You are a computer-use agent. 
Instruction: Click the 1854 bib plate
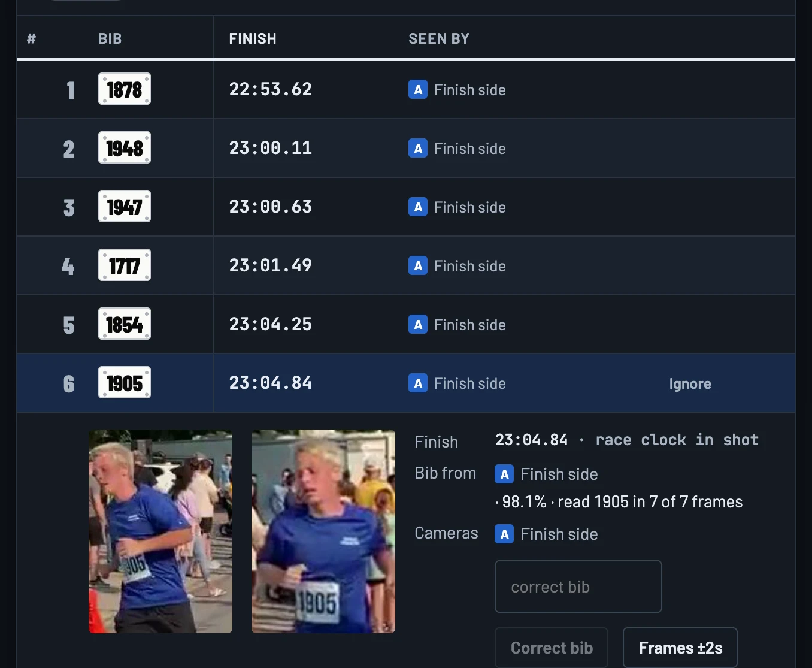click(125, 324)
